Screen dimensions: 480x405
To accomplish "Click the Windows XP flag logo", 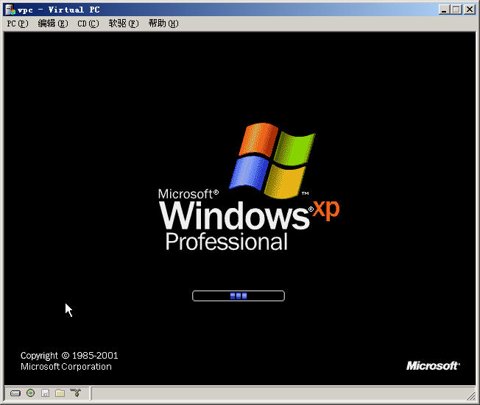I will (272, 160).
